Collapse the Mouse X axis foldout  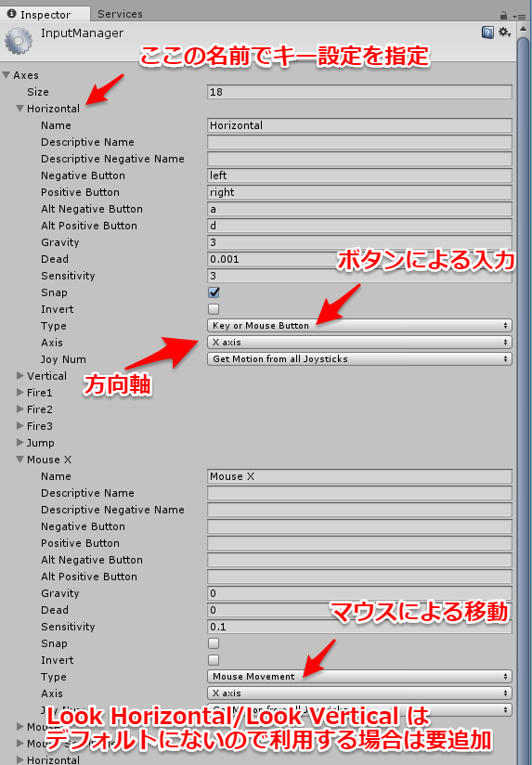coord(20,460)
